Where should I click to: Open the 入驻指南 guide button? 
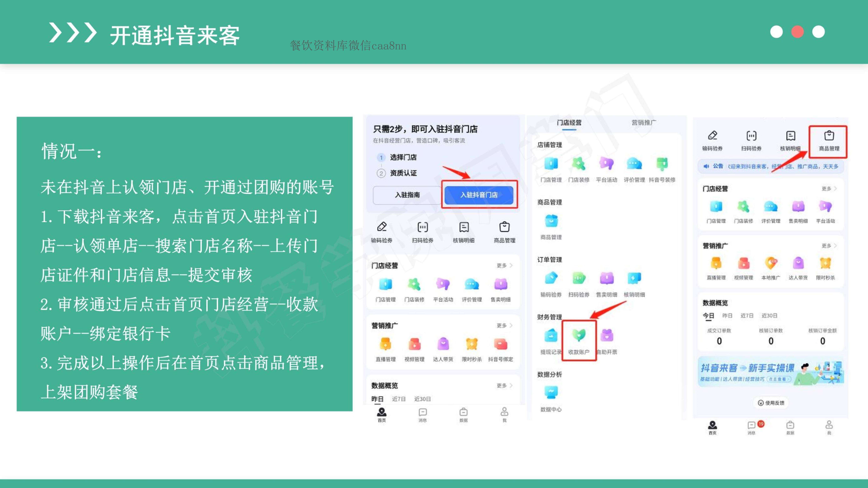(407, 195)
